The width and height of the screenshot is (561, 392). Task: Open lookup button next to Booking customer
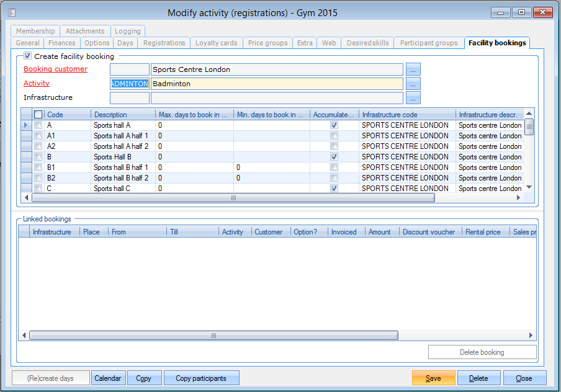[413, 69]
